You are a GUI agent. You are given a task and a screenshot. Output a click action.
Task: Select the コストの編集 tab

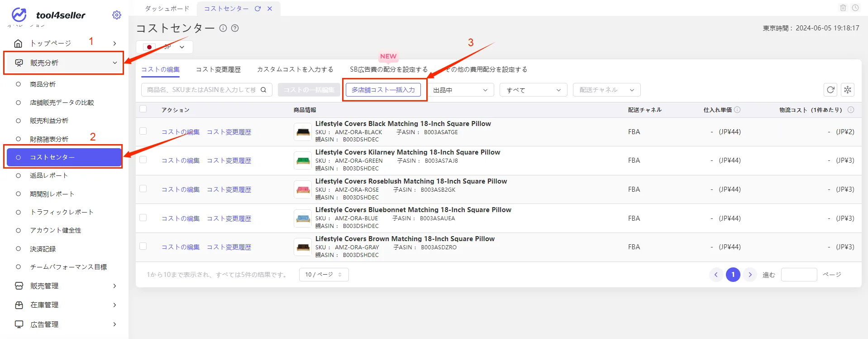coord(160,69)
